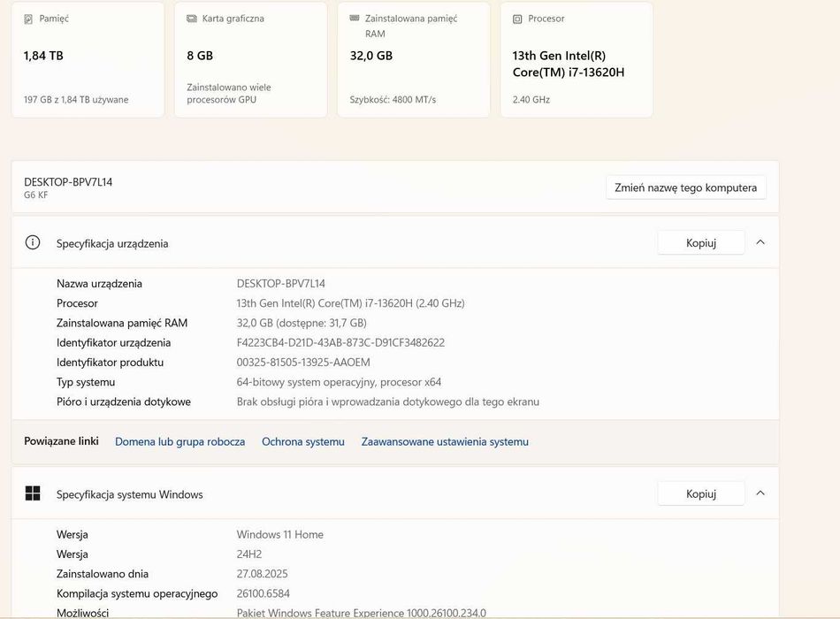The width and height of the screenshot is (840, 619).
Task: Copy the Windows specification with Kopiuj
Action: 700,493
